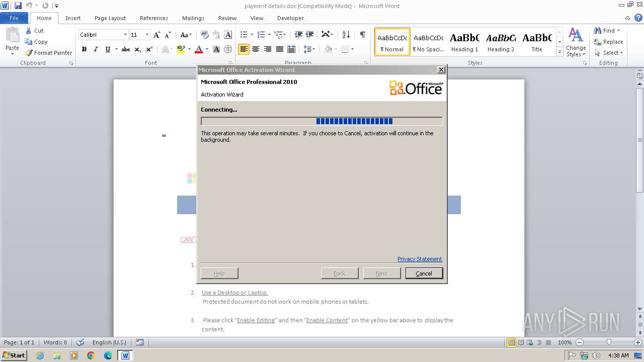Apply Superscript formatting
This screenshot has height=362, width=644.
(149, 49)
